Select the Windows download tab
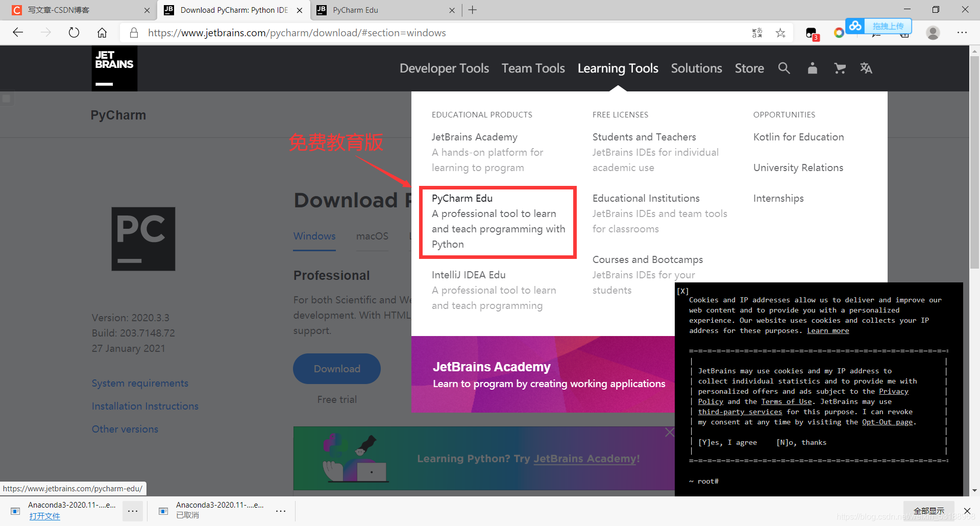 click(x=314, y=236)
